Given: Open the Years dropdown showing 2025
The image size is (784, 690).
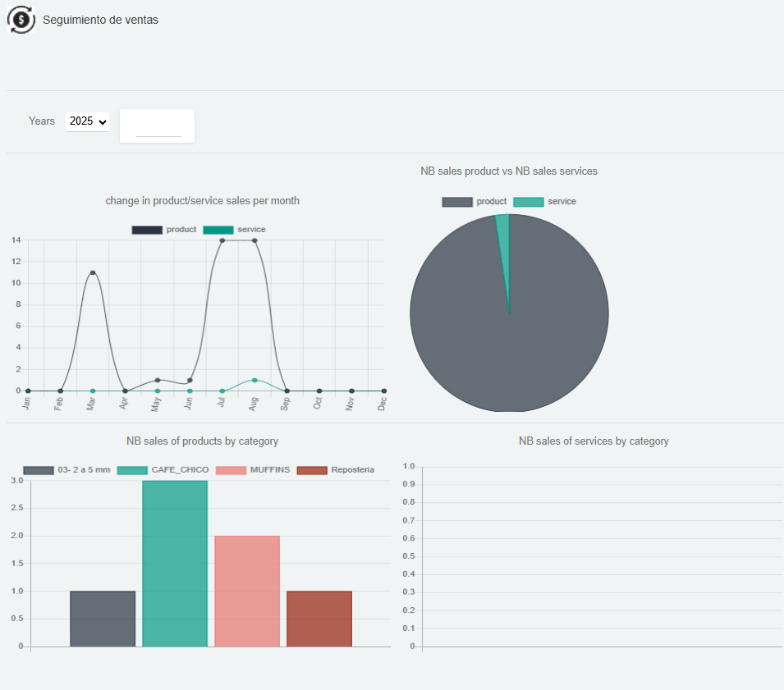Looking at the screenshot, I should [x=87, y=121].
